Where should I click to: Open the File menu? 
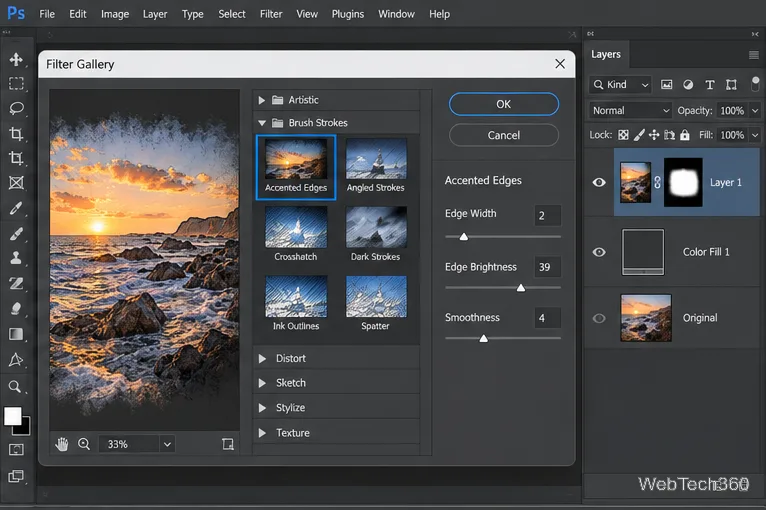click(x=47, y=14)
